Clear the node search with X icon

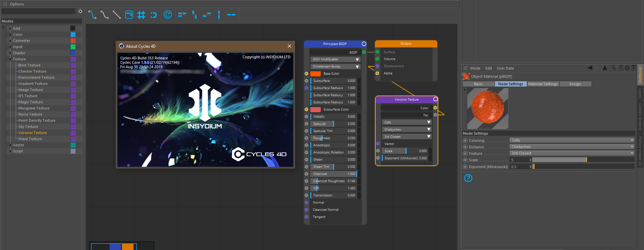tap(80, 11)
